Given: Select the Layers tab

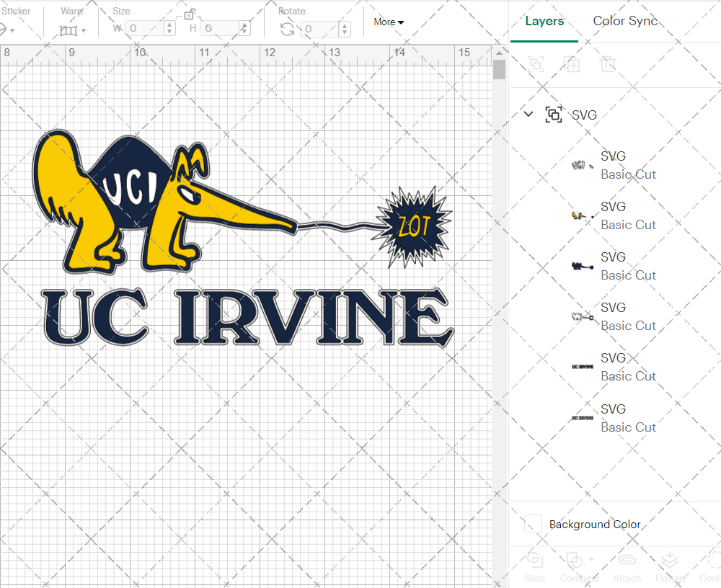Looking at the screenshot, I should click(544, 21).
